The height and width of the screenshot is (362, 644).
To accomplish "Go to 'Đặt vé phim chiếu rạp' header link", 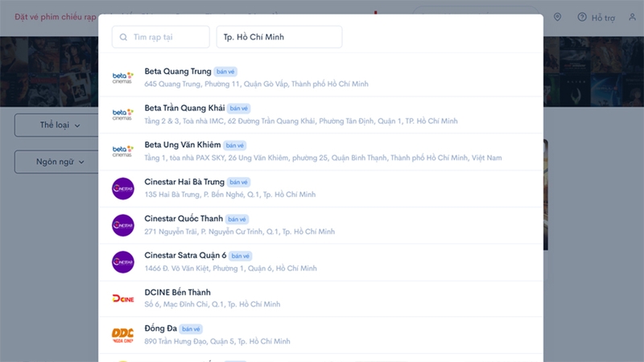I will click(55, 17).
